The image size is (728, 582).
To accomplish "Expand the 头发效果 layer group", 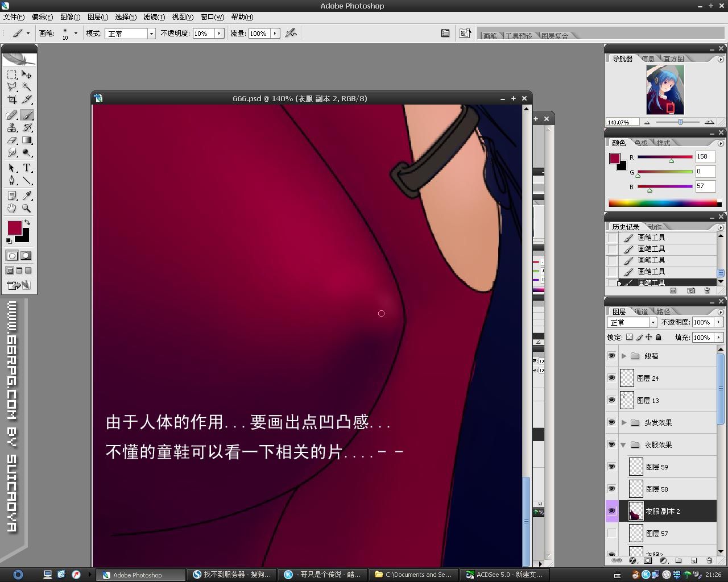I will 624,422.
